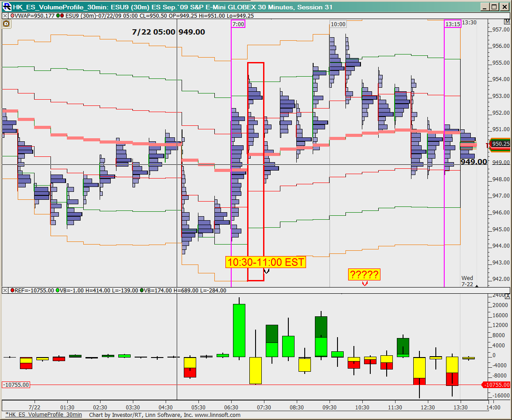512x420 pixels.
Task: Click the red -10755.00 tag on right scale
Action: (497, 385)
